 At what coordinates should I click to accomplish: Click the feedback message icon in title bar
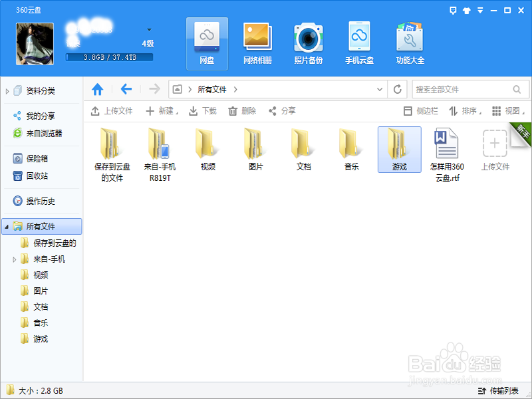(x=453, y=11)
